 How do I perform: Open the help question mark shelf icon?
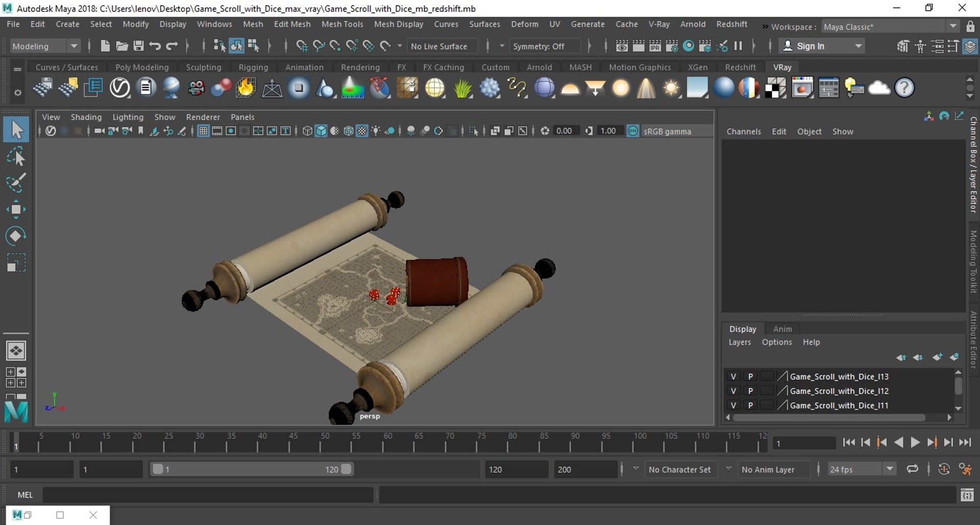tap(904, 88)
